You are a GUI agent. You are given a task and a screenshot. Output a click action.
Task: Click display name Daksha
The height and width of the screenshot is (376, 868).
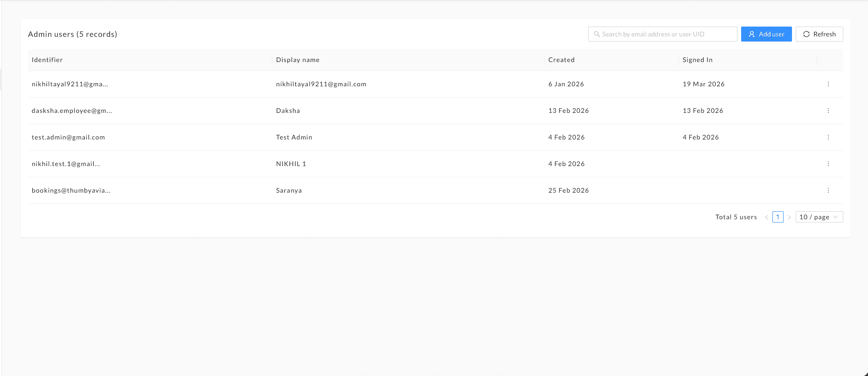pos(288,111)
